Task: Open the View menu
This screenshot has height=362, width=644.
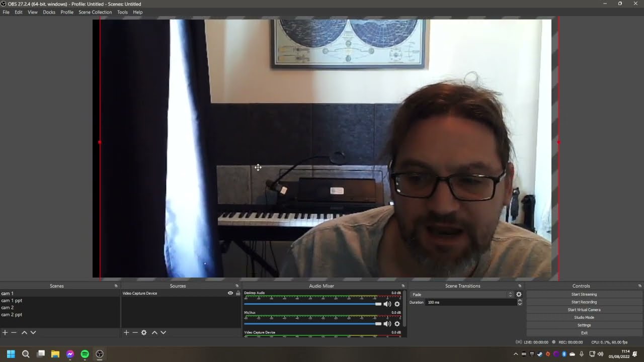Action: point(33,12)
